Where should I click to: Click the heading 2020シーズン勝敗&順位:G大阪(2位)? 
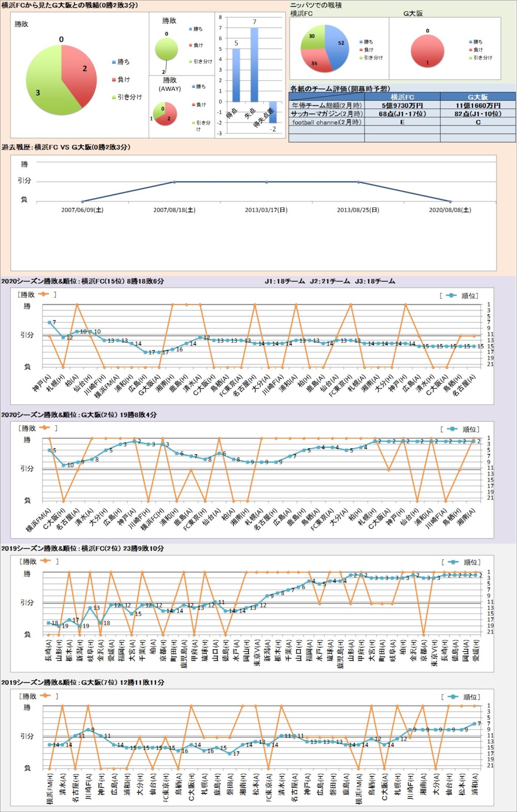pyautogui.click(x=79, y=415)
